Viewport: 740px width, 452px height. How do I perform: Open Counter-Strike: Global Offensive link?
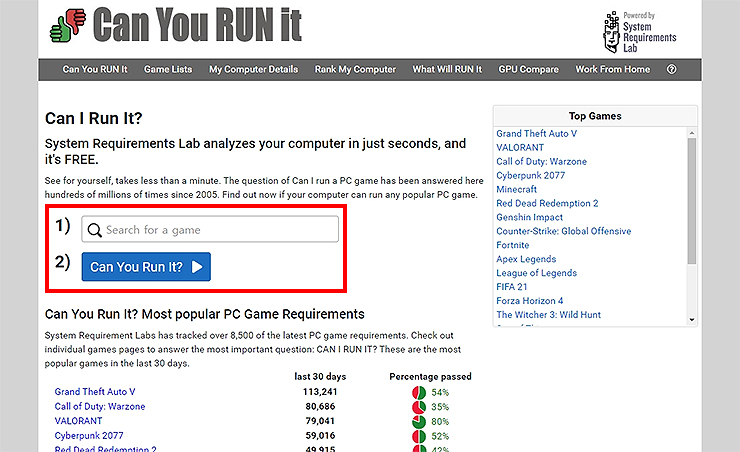tap(563, 231)
